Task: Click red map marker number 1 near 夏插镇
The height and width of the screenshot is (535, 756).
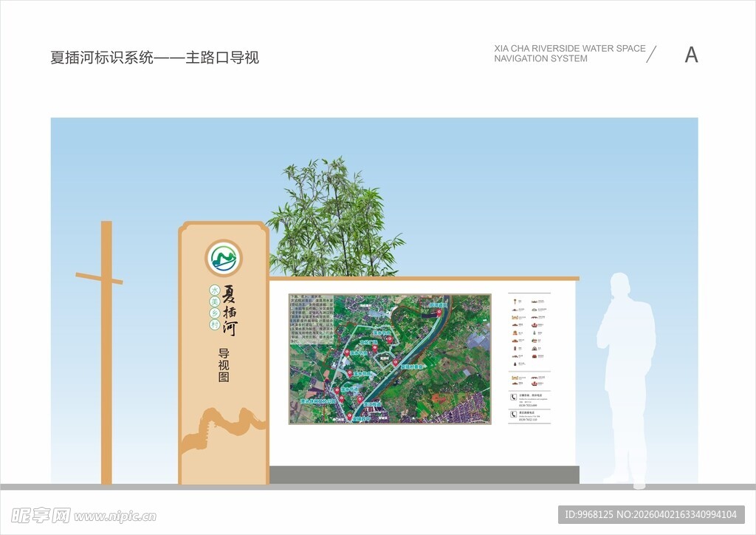Action: point(348,415)
